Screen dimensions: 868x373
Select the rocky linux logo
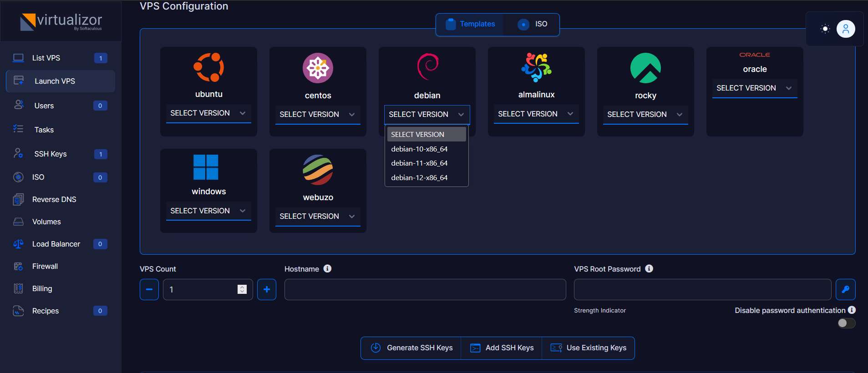pyautogui.click(x=646, y=68)
